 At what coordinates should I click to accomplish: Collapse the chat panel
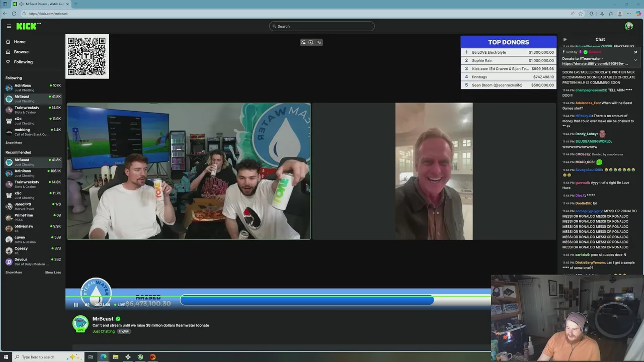tap(565, 39)
